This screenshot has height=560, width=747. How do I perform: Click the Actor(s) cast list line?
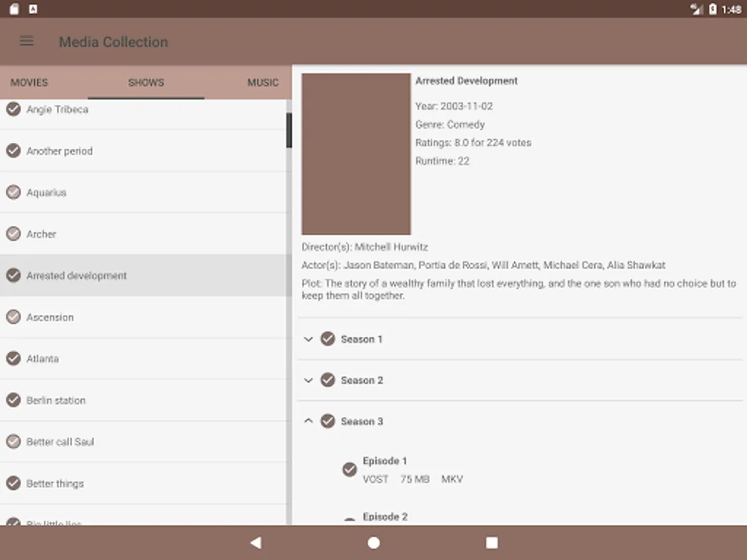pos(484,265)
